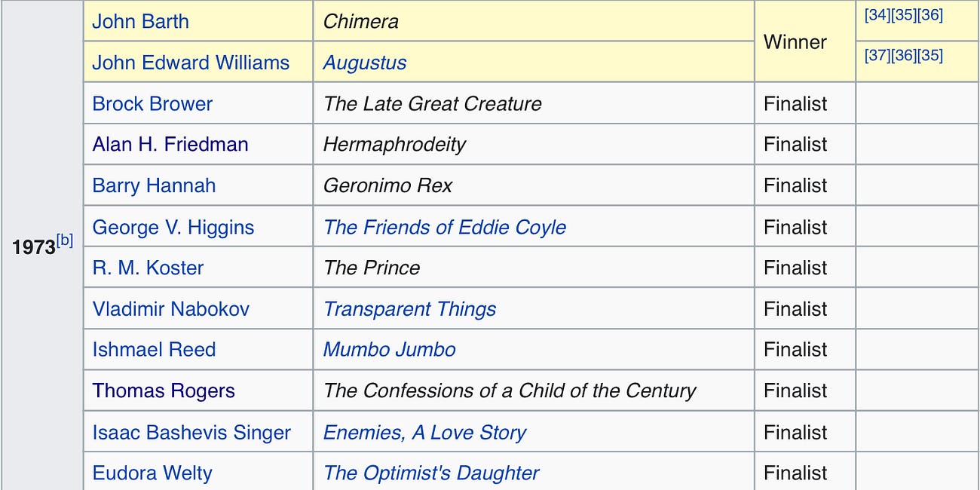Open John Edward Williams author page
Screen dimensions: 980x490
(x=191, y=62)
